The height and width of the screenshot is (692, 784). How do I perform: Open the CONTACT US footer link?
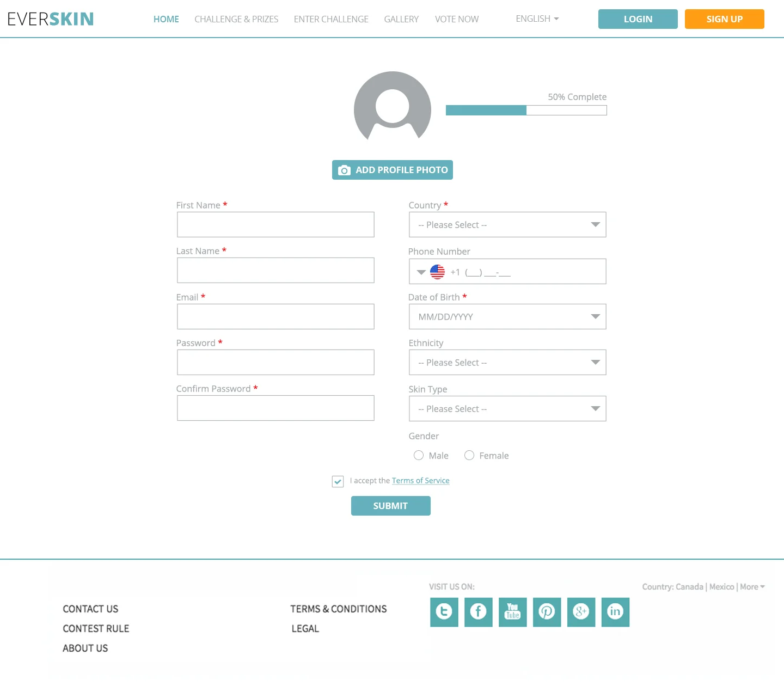point(90,609)
